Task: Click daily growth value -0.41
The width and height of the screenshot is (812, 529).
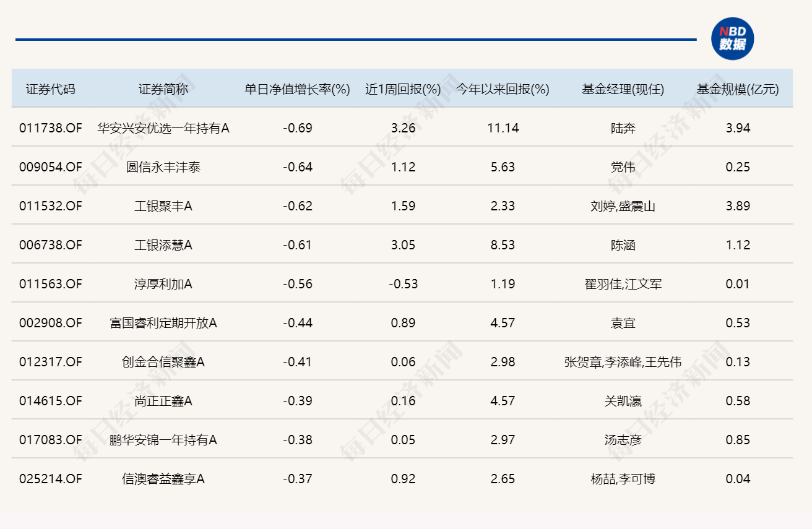Action: coord(298,362)
